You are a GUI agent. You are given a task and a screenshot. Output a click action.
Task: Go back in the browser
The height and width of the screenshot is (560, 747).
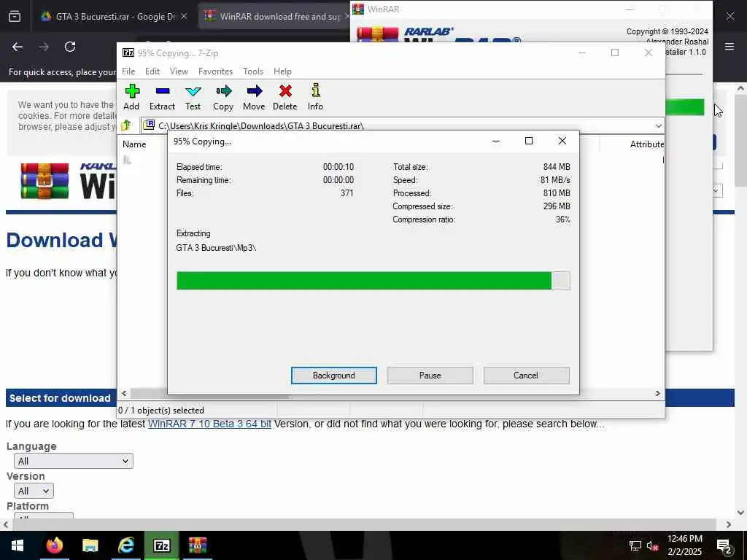click(18, 47)
